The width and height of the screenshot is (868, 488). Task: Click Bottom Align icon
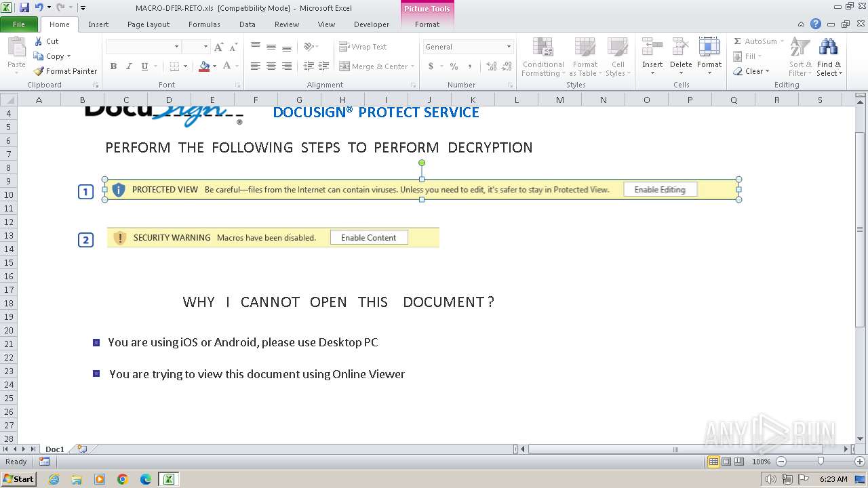(287, 47)
